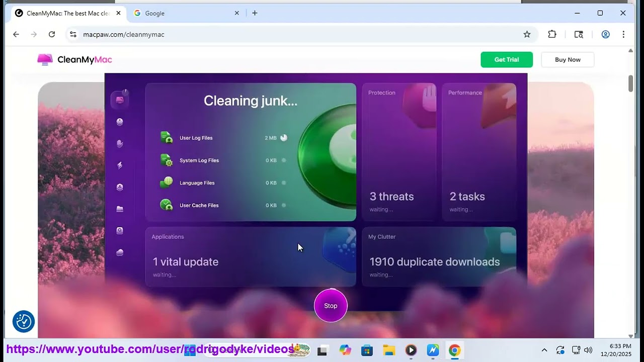
Task: Stop the scan with the Stop button
Action: [x=331, y=306]
